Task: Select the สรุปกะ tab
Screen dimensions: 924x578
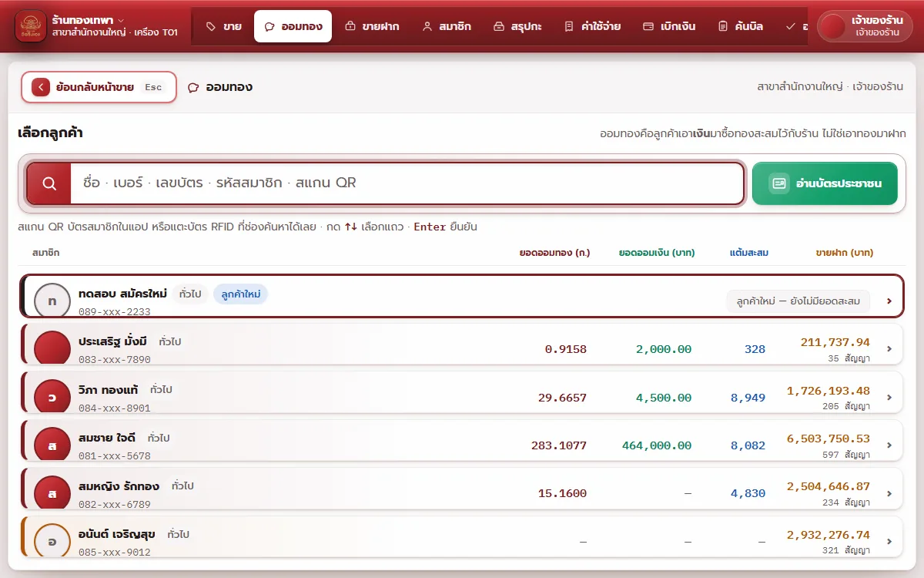Action: pos(517,26)
